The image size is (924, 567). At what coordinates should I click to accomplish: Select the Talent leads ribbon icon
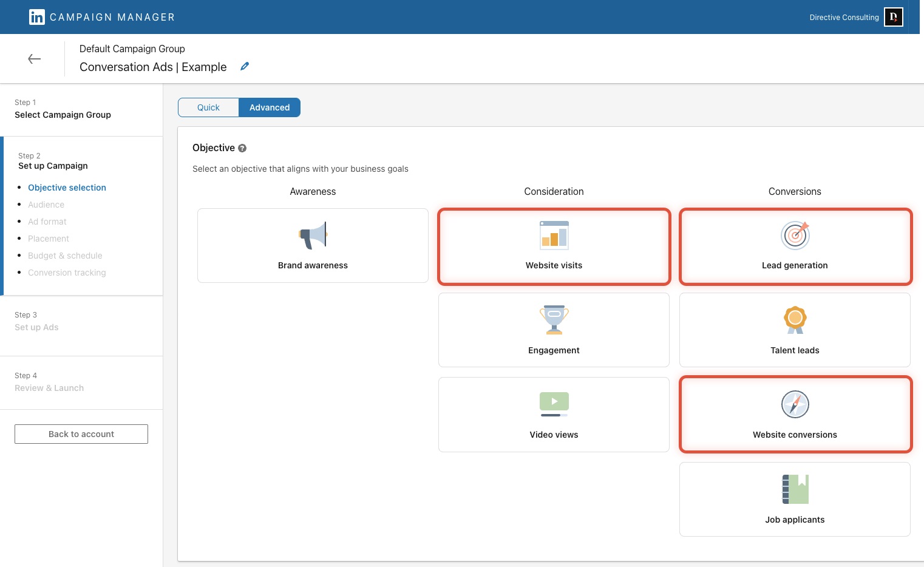(795, 320)
